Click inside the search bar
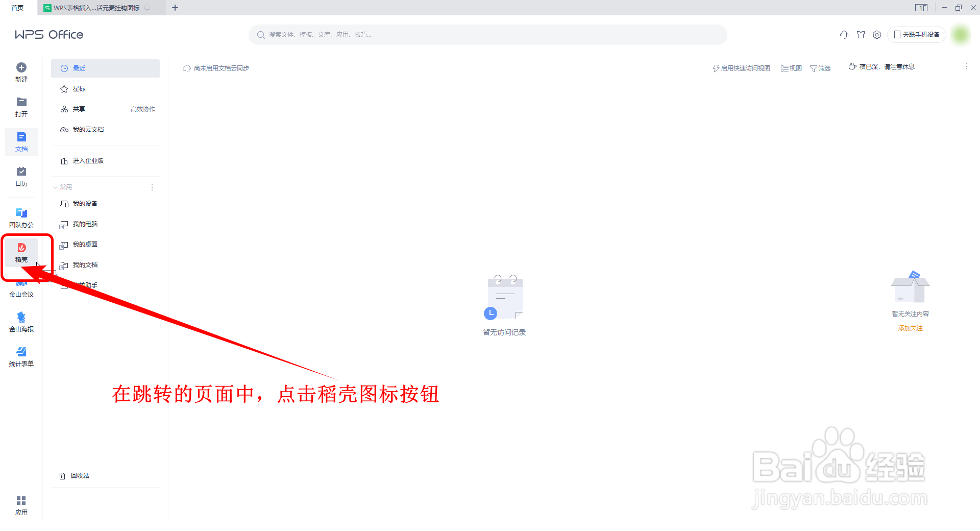 point(487,34)
